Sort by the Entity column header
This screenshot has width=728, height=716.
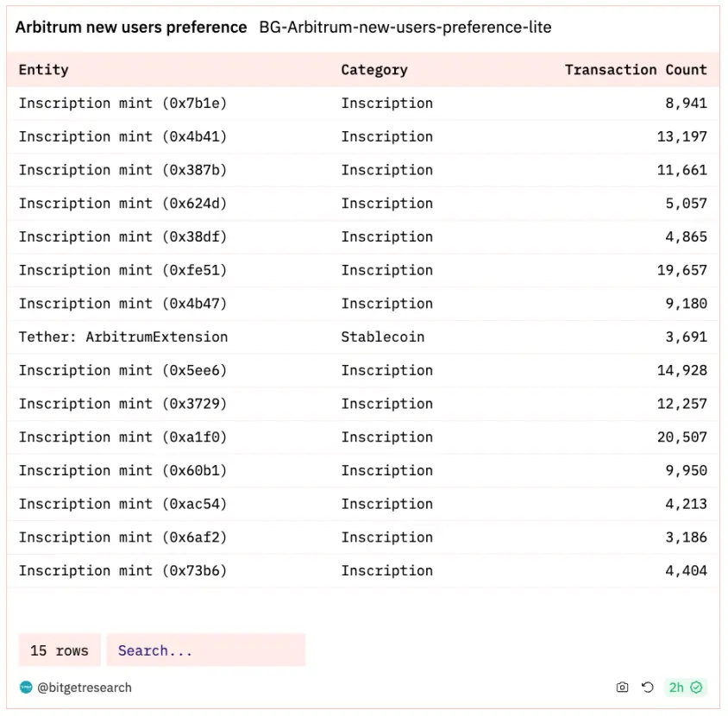click(x=44, y=70)
